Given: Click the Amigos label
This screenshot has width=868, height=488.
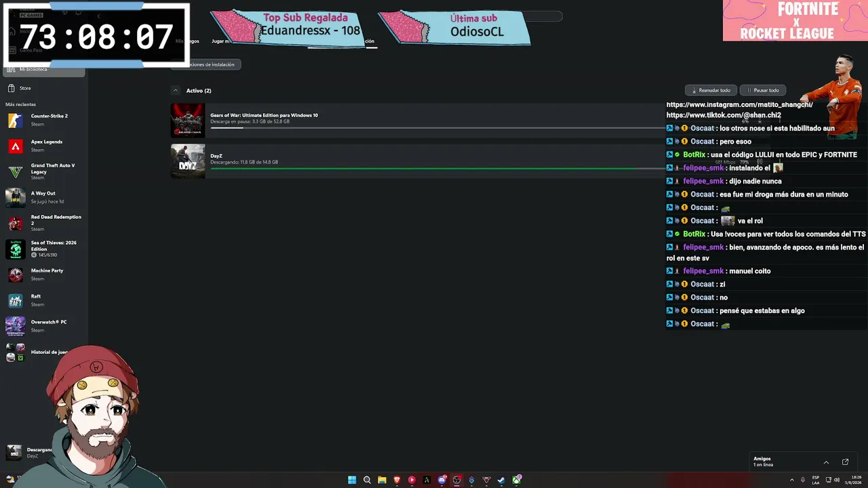Looking at the screenshot, I should (762, 459).
